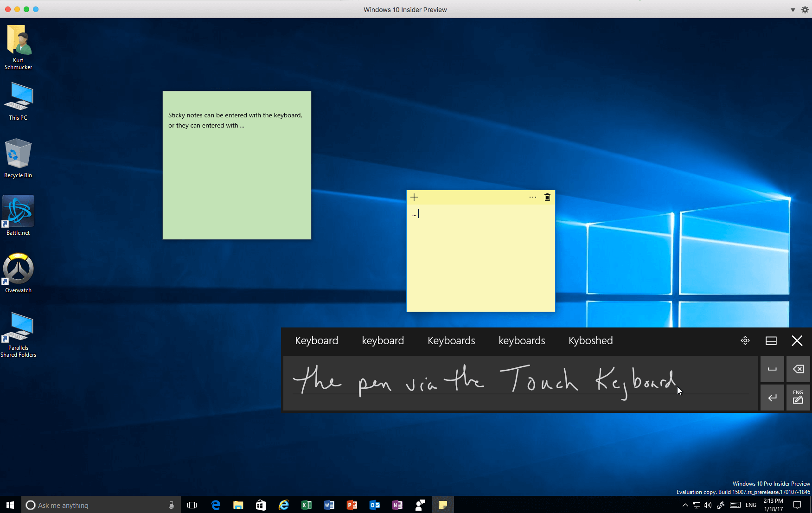Open Kurt Schmucker user folder icon

tap(19, 47)
